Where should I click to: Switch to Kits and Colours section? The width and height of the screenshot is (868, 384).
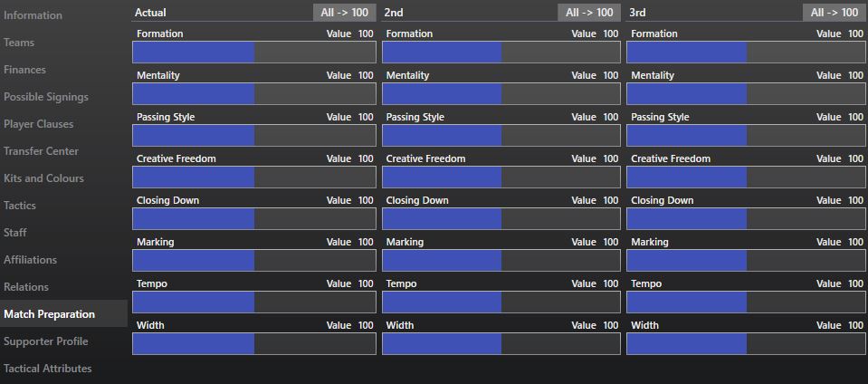[43, 178]
